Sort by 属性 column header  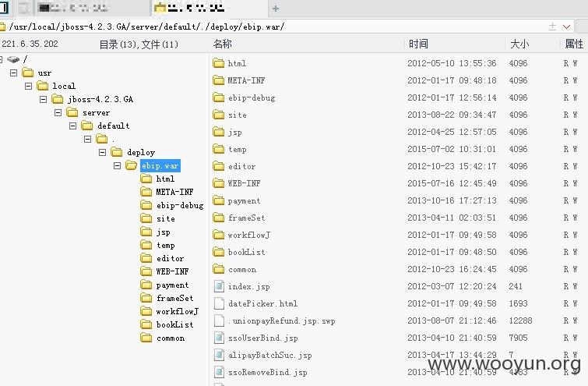(x=574, y=44)
